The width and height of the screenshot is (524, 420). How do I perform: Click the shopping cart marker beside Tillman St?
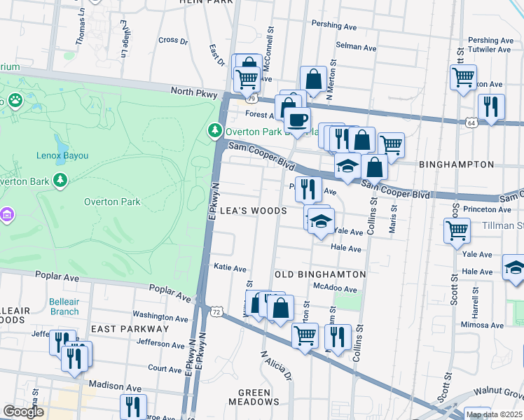click(x=457, y=232)
